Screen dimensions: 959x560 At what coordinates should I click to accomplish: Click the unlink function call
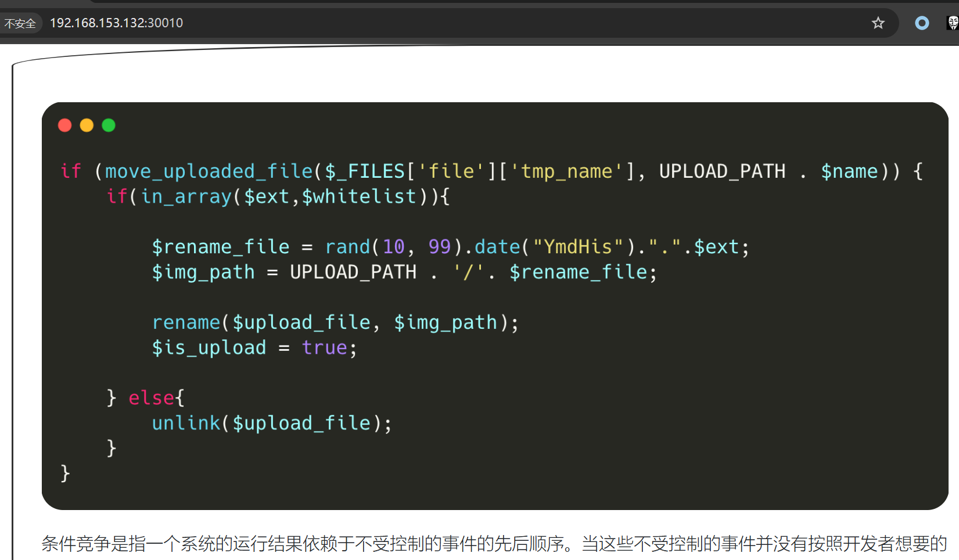(186, 423)
